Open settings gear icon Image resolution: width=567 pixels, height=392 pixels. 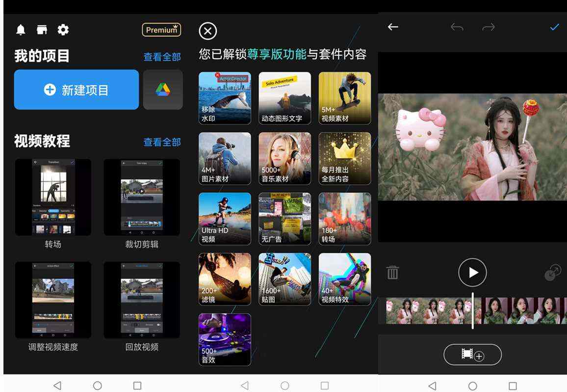[x=63, y=30]
